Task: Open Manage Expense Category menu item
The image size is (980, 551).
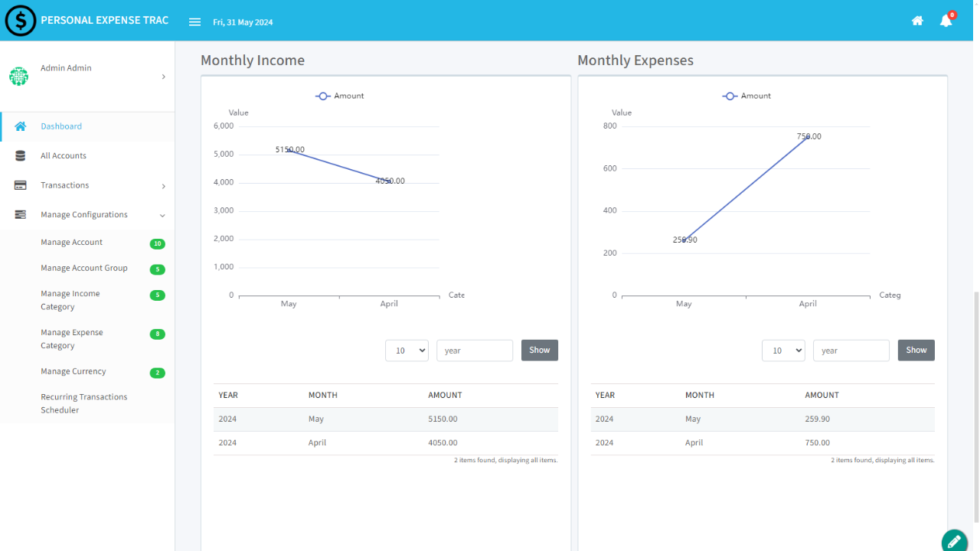Action: [x=72, y=339]
